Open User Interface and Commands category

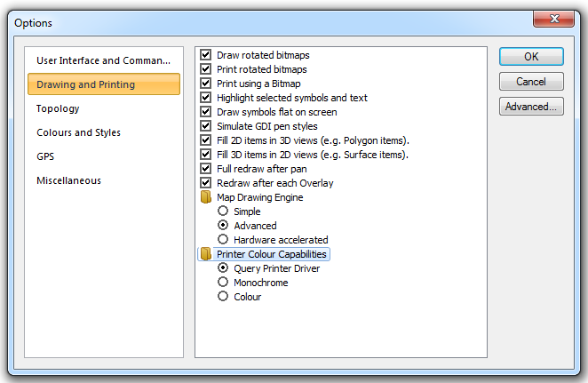click(103, 60)
